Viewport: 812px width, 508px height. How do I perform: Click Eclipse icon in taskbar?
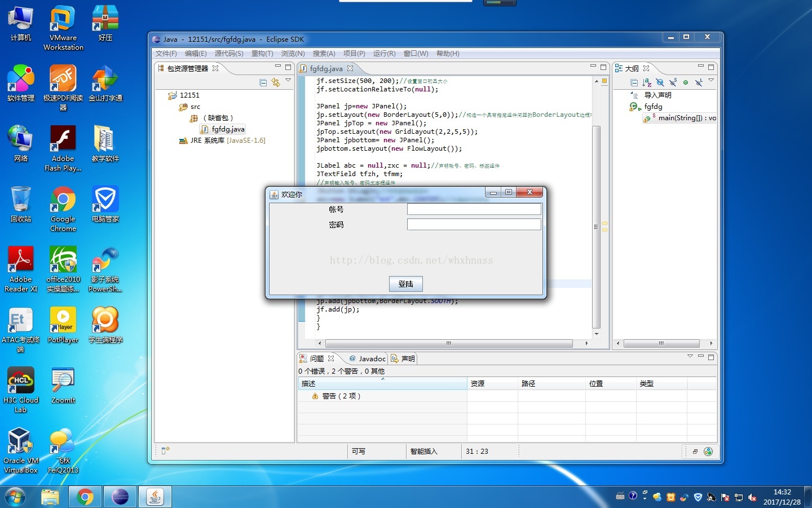coord(120,497)
